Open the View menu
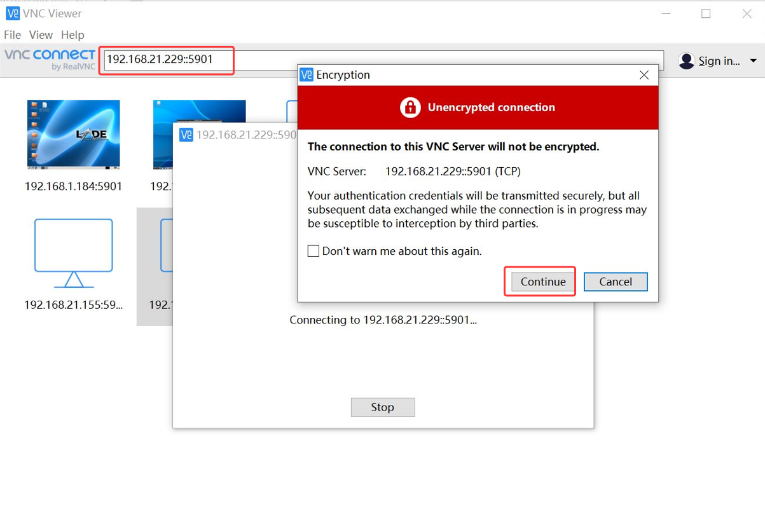Screen dimensions: 765x532 (x=41, y=35)
